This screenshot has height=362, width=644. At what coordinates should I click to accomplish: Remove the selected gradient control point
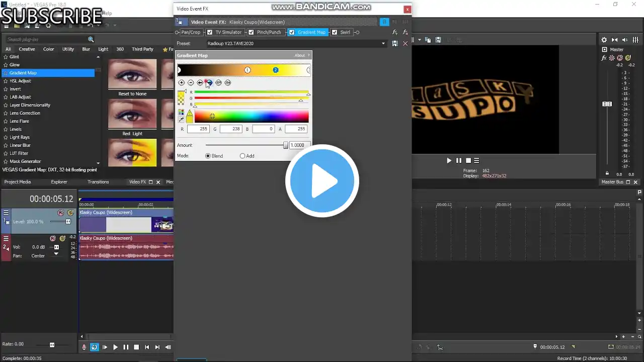click(x=191, y=82)
